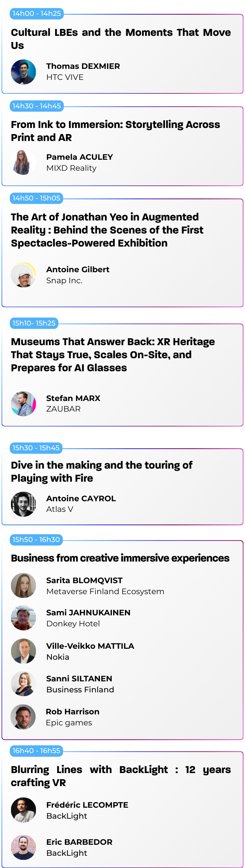Open Frédéric LECOMPTE's avatar
Image resolution: width=245 pixels, height=868 pixels.
click(23, 810)
